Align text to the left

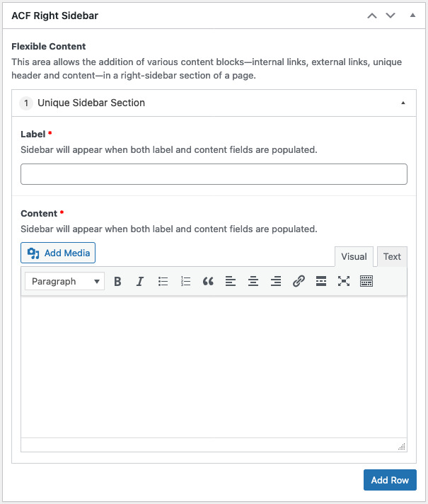click(231, 281)
